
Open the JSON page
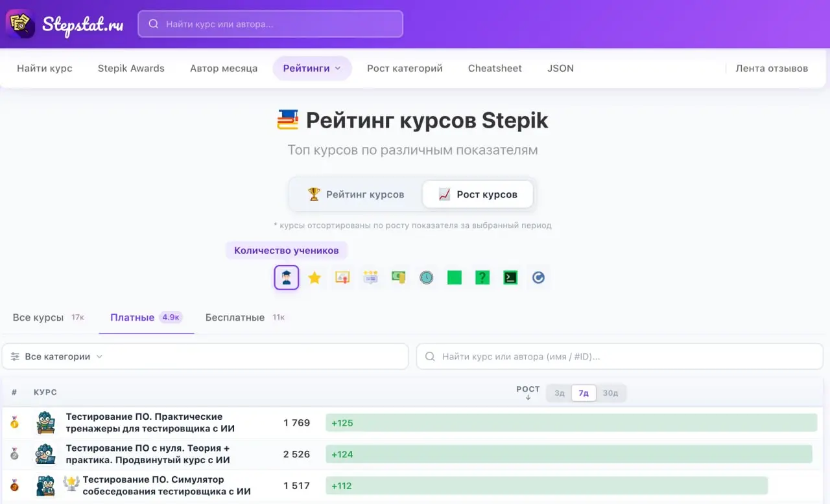(560, 68)
